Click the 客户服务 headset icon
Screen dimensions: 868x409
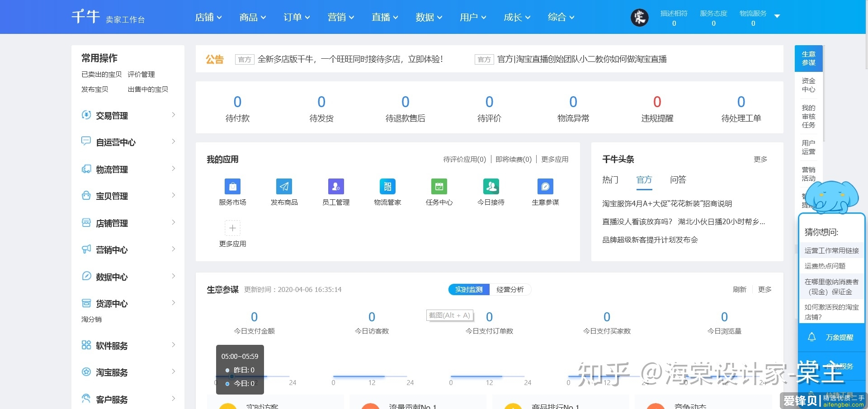[86, 398]
